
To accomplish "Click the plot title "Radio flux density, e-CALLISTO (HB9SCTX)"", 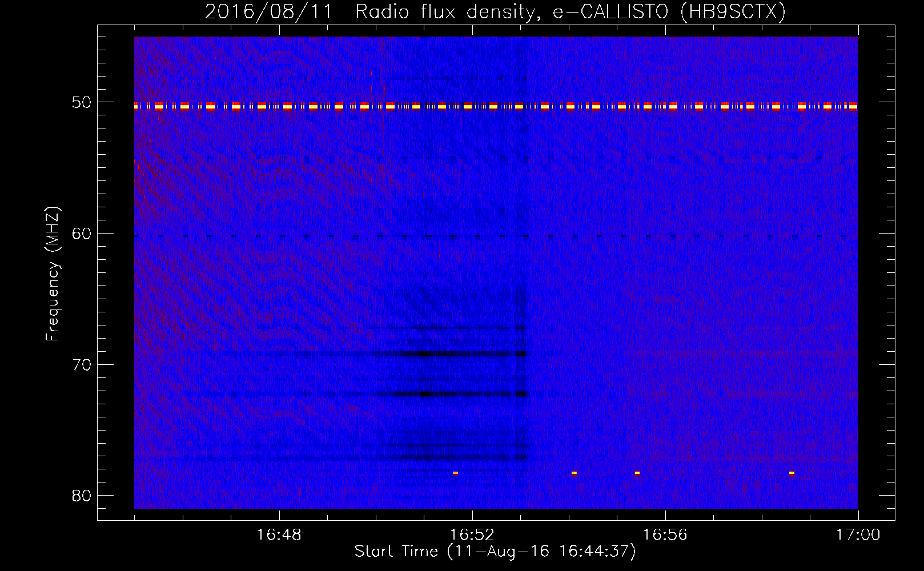I will click(x=571, y=11).
